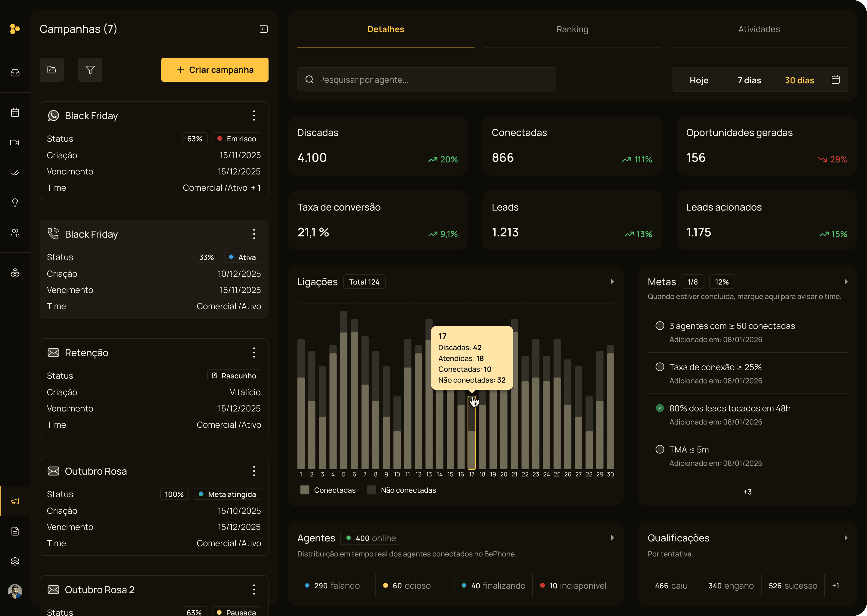Expand the Ligações panel arrow
Image resolution: width=867 pixels, height=616 pixels.
612,282
